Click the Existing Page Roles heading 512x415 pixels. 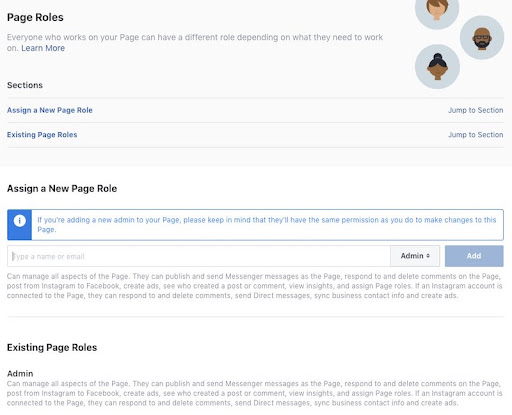pyautogui.click(x=52, y=347)
